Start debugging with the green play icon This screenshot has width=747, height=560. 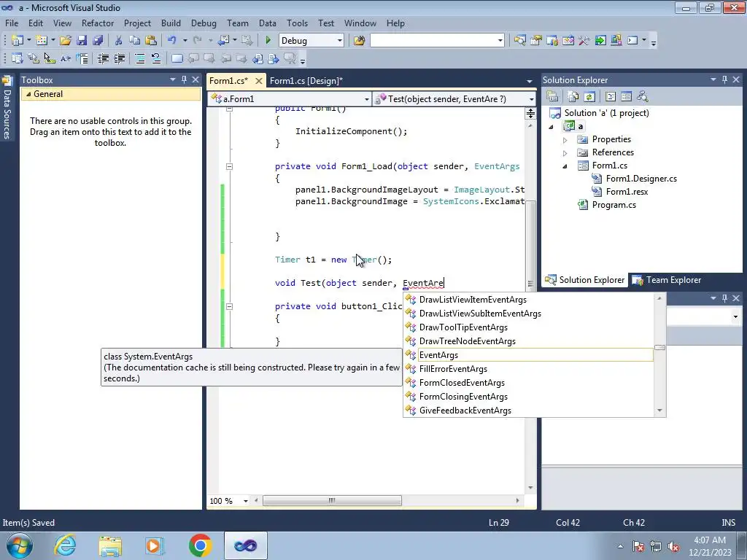pyautogui.click(x=268, y=41)
